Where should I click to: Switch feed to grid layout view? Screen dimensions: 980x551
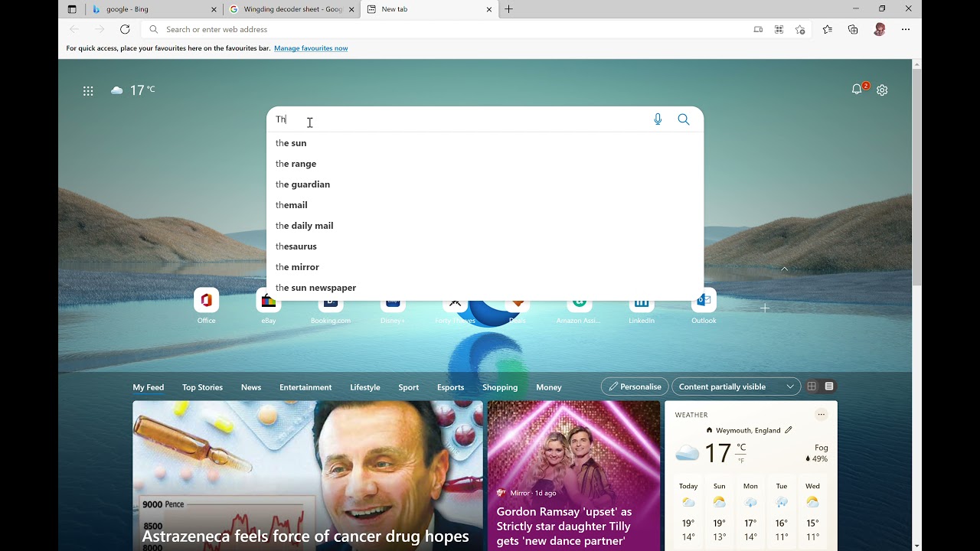[x=812, y=386]
